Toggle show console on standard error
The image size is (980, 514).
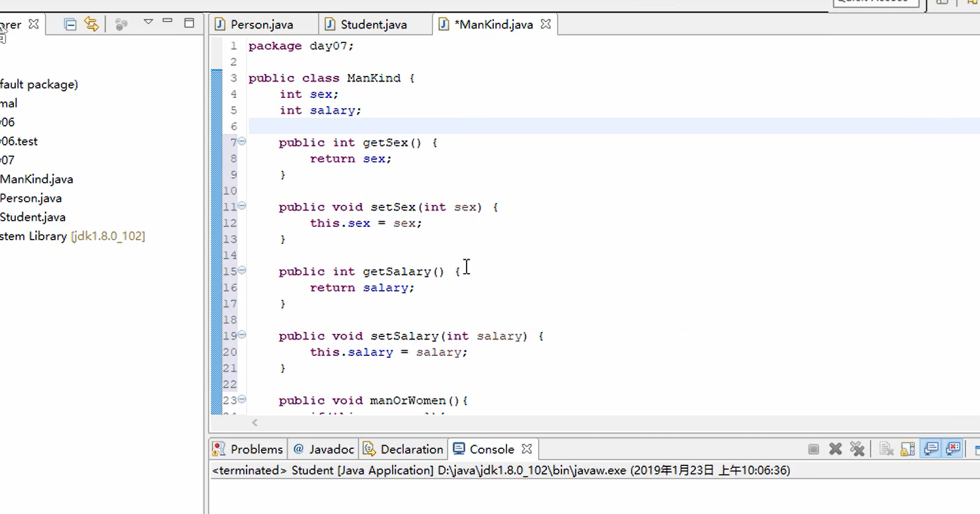click(x=953, y=449)
